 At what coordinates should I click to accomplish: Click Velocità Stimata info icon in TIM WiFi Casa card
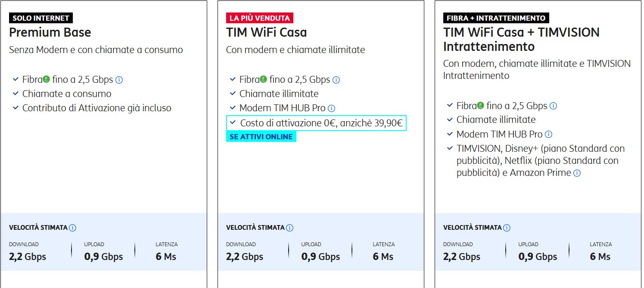[x=290, y=228]
